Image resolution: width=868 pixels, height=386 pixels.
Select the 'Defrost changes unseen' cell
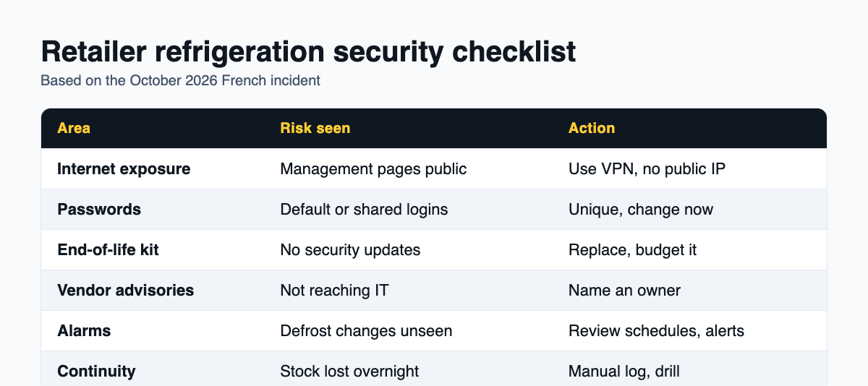coord(408,331)
